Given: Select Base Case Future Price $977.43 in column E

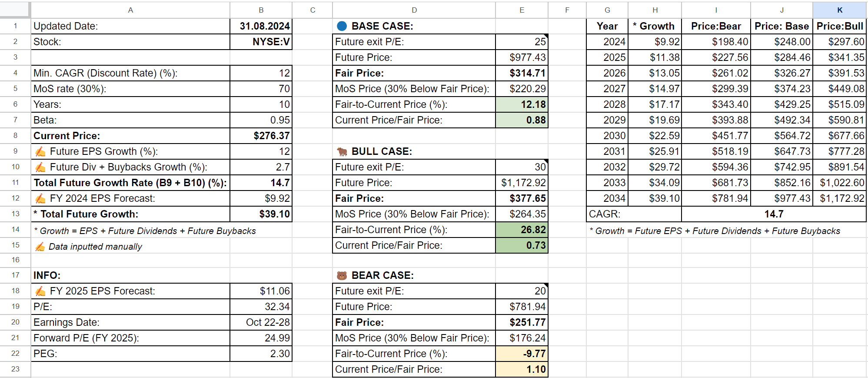Looking at the screenshot, I should 522,57.
